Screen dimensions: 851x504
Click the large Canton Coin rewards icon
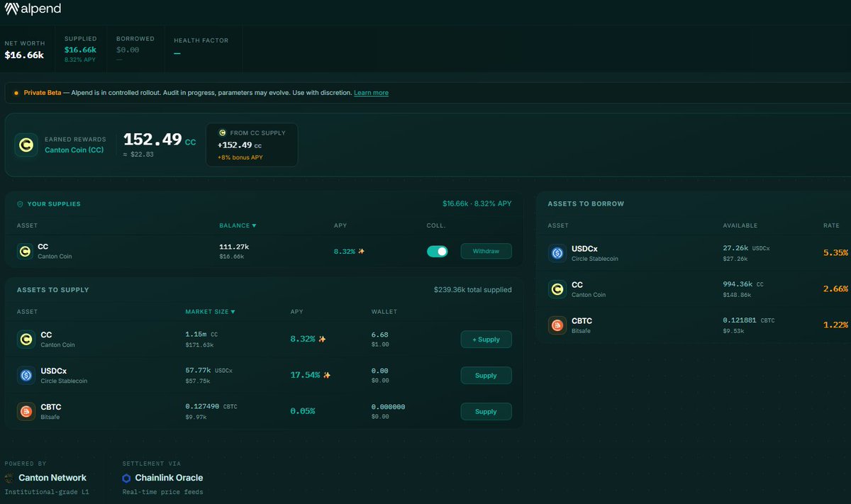coord(26,145)
